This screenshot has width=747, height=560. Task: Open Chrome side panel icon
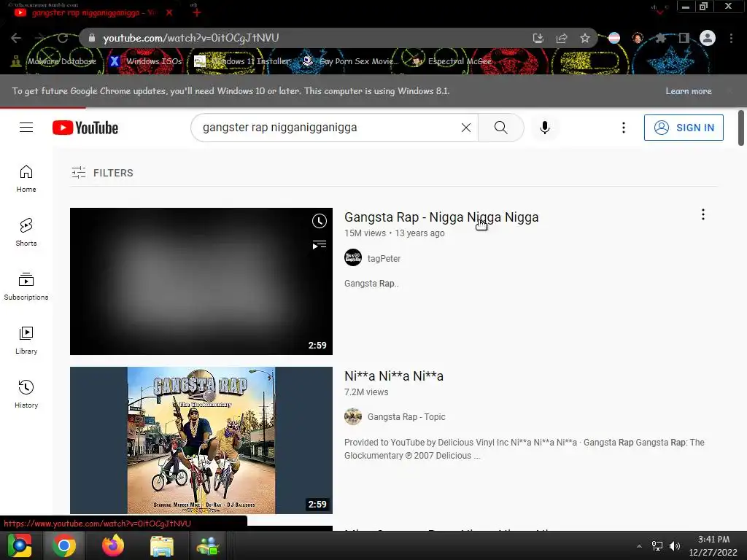tap(684, 38)
